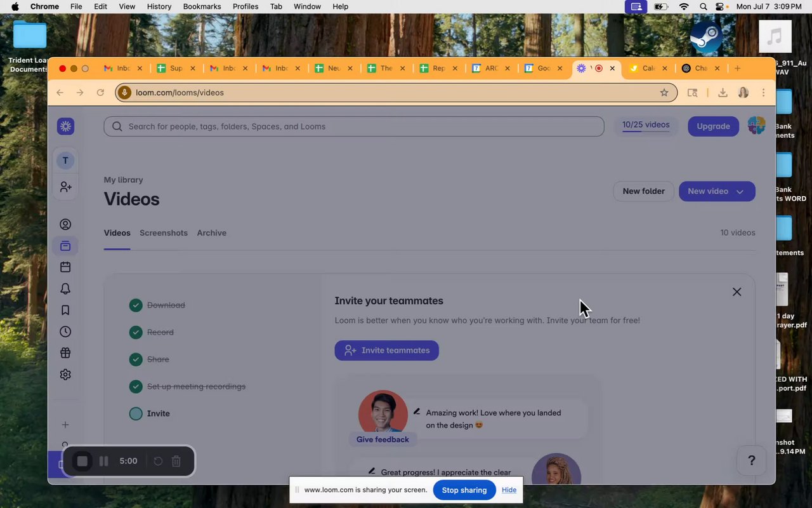Click the 10/25 videos usage indicator
The width and height of the screenshot is (812, 508).
tap(646, 126)
